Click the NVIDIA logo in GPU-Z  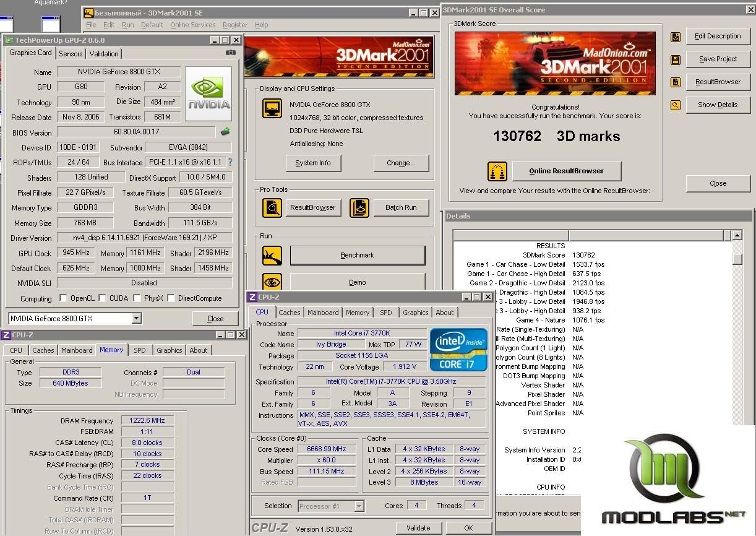(208, 94)
